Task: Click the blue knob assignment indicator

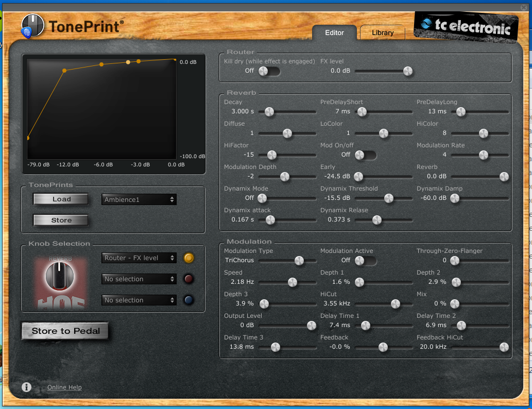Action: [188, 300]
